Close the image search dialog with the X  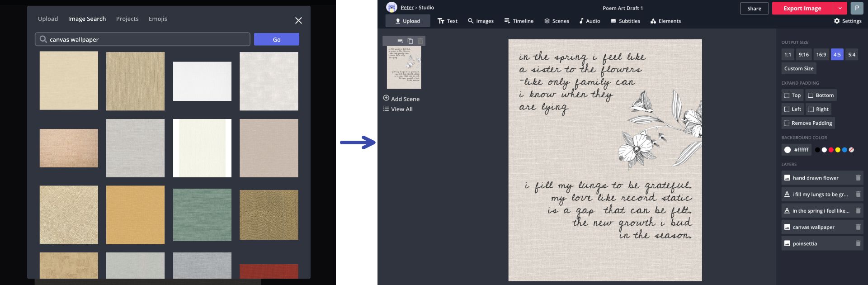tap(298, 20)
